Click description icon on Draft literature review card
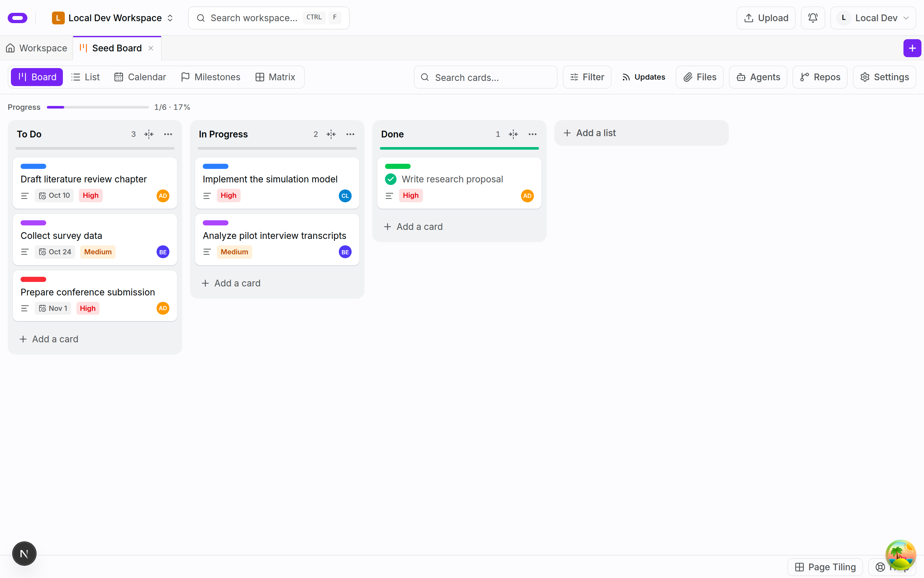The height and width of the screenshot is (578, 924). pos(25,196)
